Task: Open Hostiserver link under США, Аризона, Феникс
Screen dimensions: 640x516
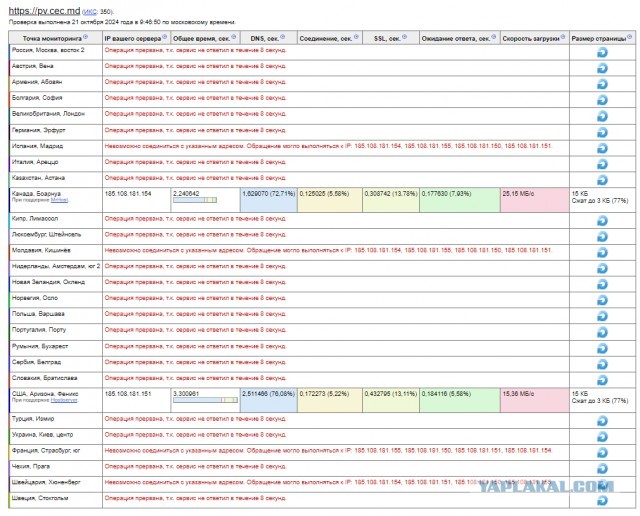Action: point(64,400)
